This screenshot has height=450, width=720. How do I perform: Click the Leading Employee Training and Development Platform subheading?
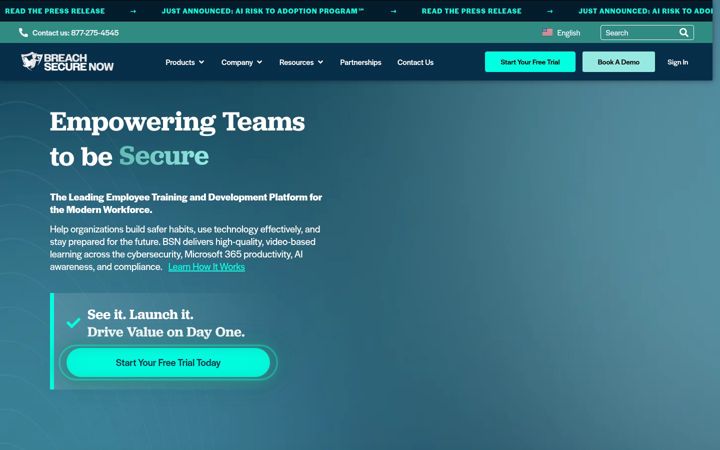[186, 203]
